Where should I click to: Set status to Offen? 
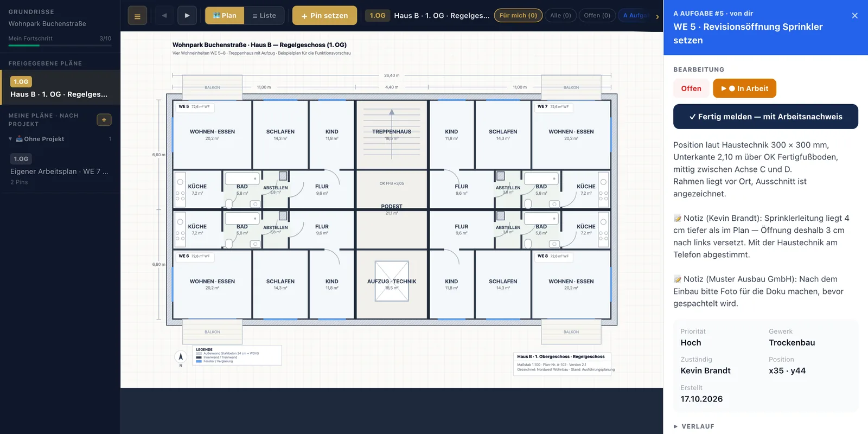(x=691, y=88)
